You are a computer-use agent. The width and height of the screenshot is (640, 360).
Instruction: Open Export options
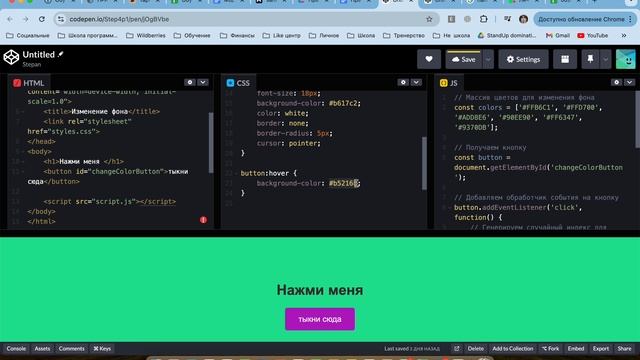click(x=601, y=349)
